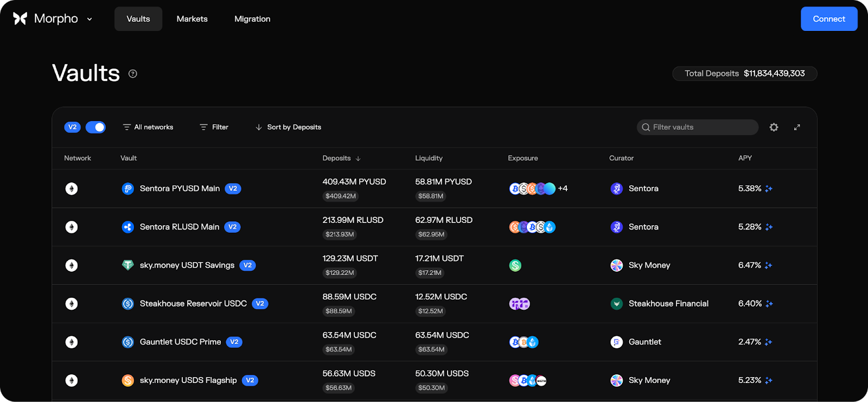Viewport: 868px width, 402px height.
Task: Expand table to fullscreen icon
Action: click(797, 127)
